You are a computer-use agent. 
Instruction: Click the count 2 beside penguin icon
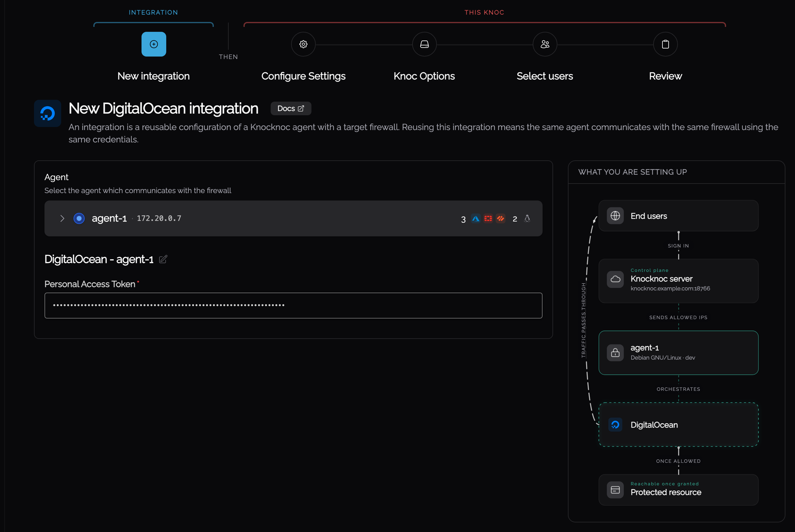515,219
